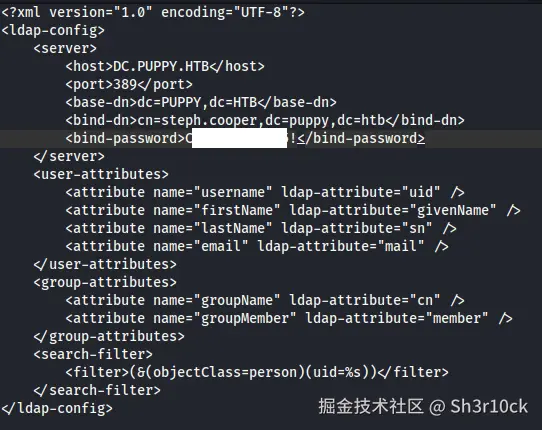Click the opening group-attributes tag
The image size is (542, 430).
pos(105,282)
